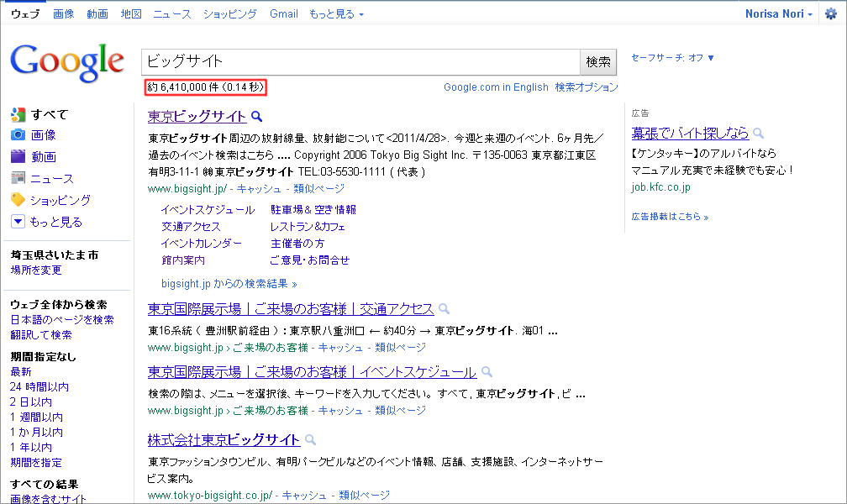Select 翻訳して検索 filter
The image size is (847, 504).
(x=41, y=335)
